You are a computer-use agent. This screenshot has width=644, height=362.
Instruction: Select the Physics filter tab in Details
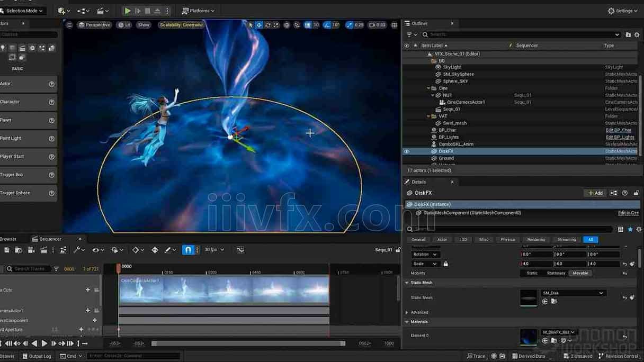tap(508, 240)
